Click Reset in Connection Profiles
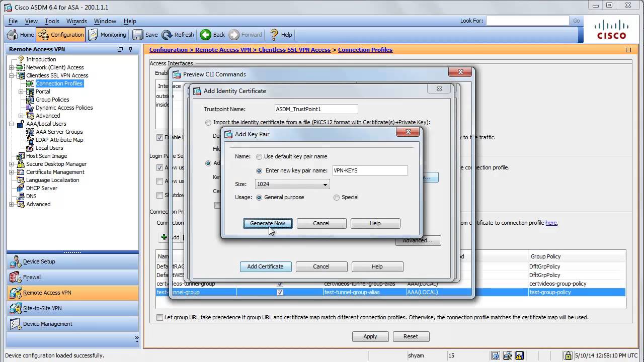This screenshot has width=644, height=362. click(x=411, y=336)
